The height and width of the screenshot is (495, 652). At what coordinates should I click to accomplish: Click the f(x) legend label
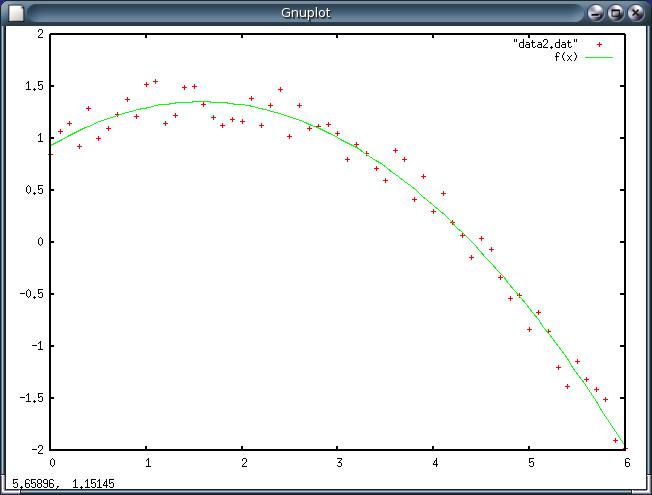566,56
